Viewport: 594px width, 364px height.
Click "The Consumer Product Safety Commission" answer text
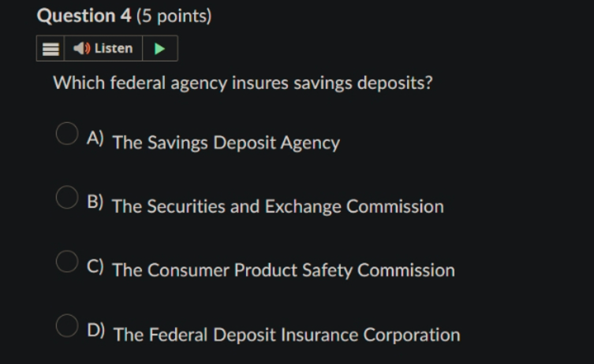tap(283, 270)
